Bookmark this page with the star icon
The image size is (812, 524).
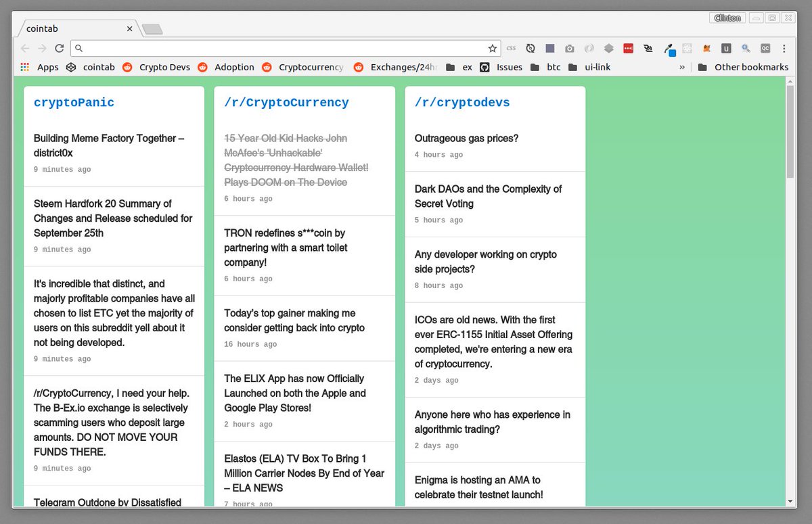coord(493,48)
